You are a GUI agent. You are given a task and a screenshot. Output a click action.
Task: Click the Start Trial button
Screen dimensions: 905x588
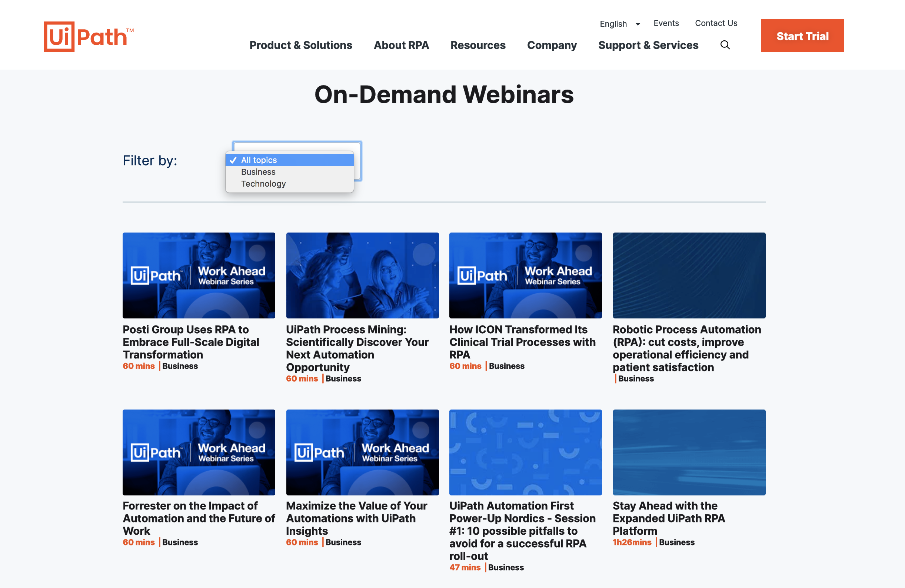pos(802,36)
